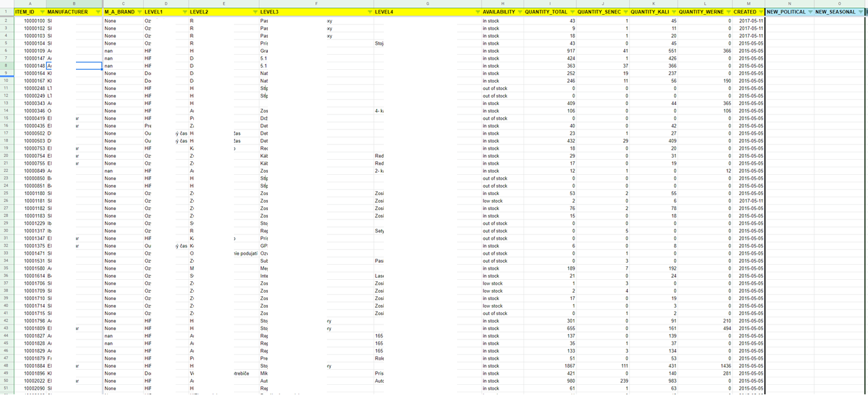Open the MANUFACTURER column filter icon

[x=98, y=12]
